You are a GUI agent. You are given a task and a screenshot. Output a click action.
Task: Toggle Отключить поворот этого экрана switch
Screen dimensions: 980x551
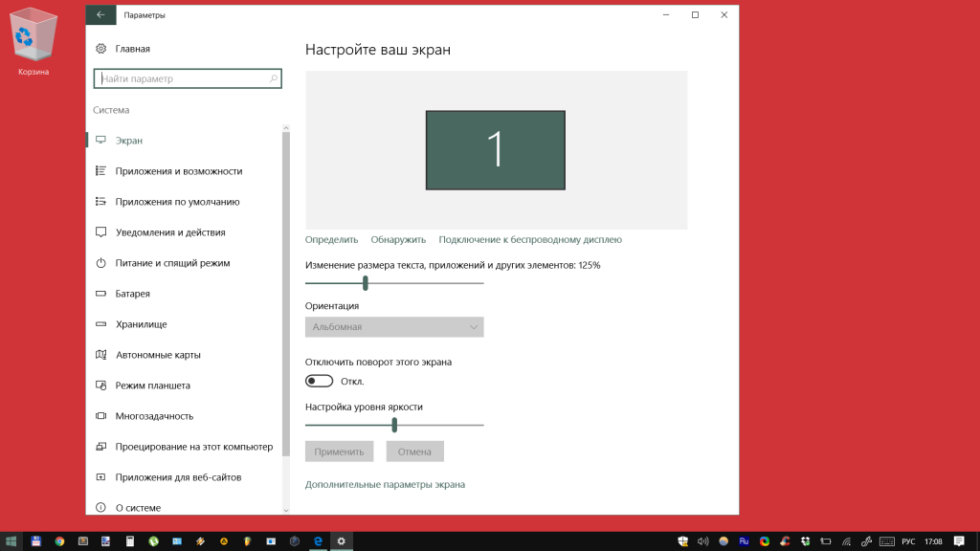click(x=320, y=381)
